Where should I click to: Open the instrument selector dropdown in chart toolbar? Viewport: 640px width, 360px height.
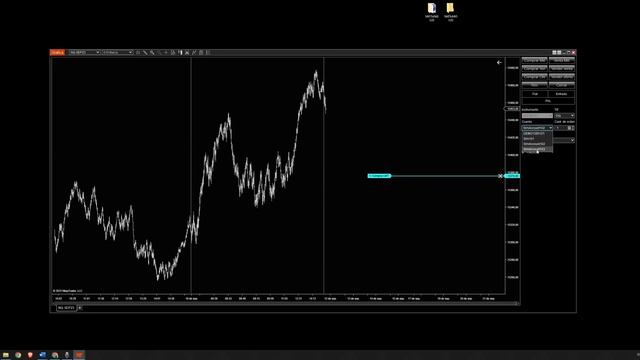(x=84, y=52)
